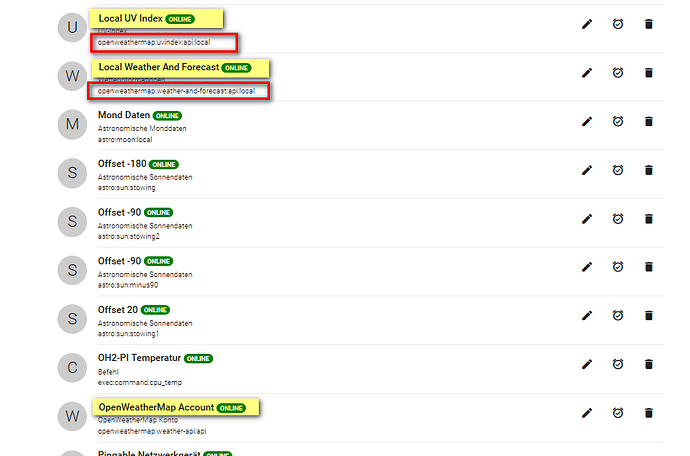This screenshot has width=690, height=456.
Task: Select the openweathermap:uvindex:api:local UID text
Action: pyautogui.click(x=154, y=42)
